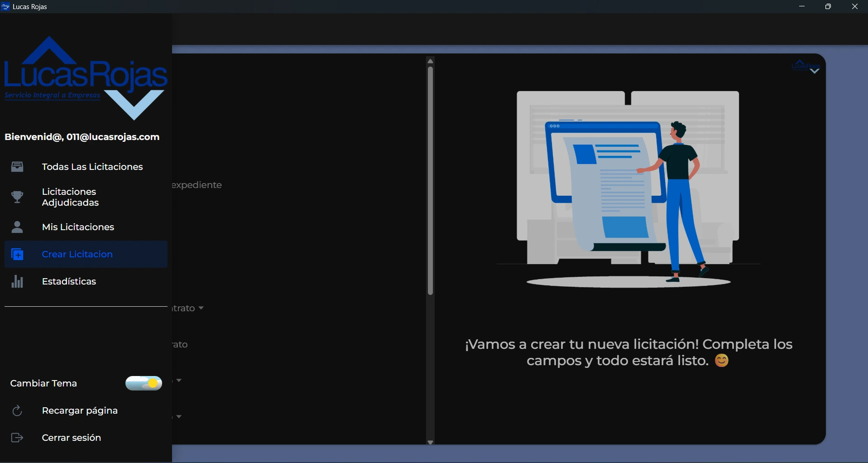Open the dropdown arrow right of Recargar página
Image resolution: width=868 pixels, height=463 pixels.
(179, 417)
